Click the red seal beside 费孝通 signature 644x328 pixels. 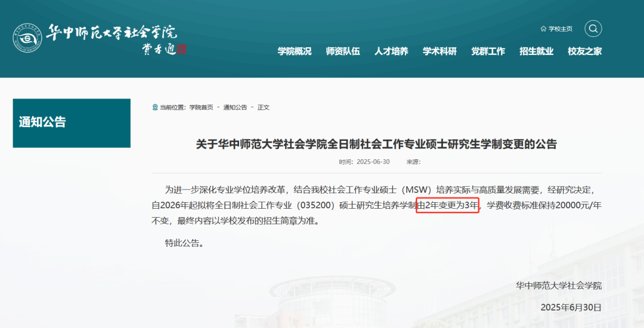point(181,49)
